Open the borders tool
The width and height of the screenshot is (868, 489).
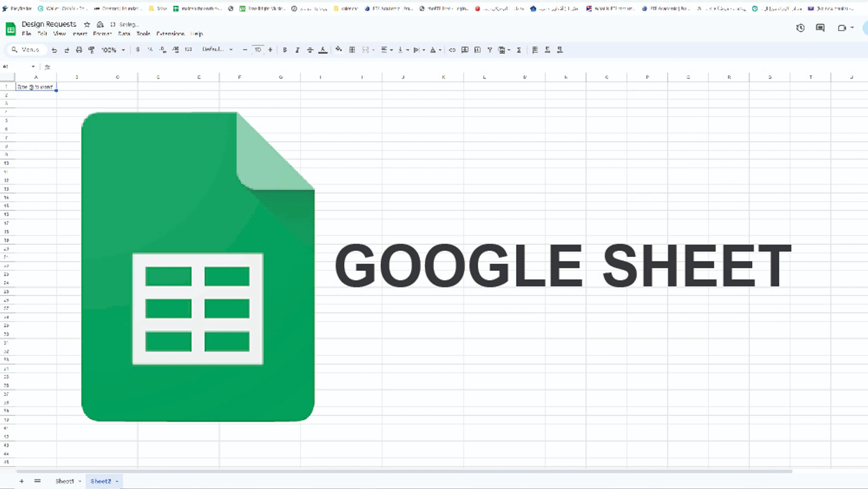click(352, 50)
